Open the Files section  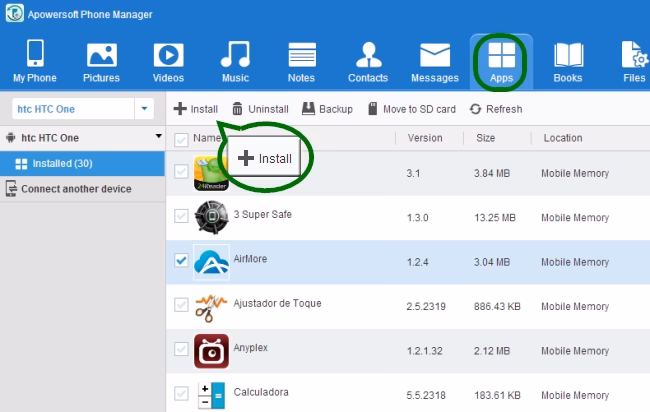[x=634, y=61]
